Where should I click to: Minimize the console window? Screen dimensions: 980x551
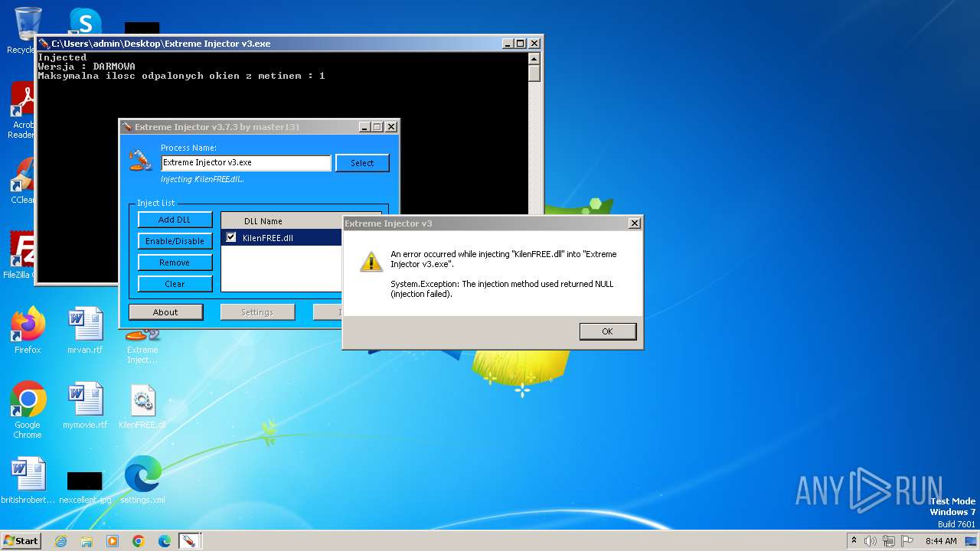coord(508,44)
